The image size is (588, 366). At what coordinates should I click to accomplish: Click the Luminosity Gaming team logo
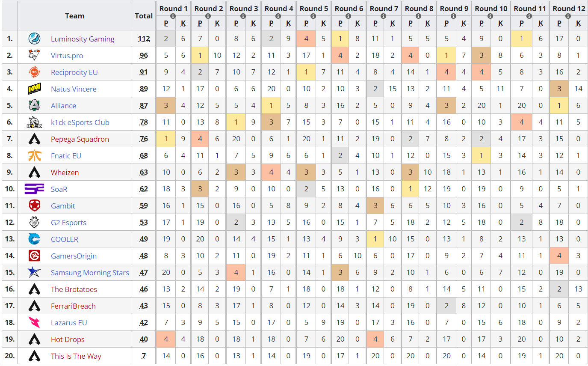pos(34,39)
